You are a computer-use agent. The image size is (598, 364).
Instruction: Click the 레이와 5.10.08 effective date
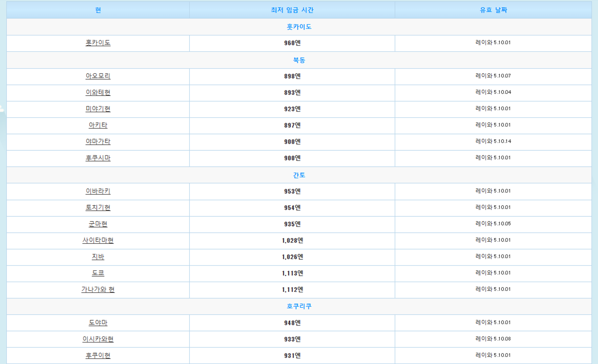click(493, 339)
